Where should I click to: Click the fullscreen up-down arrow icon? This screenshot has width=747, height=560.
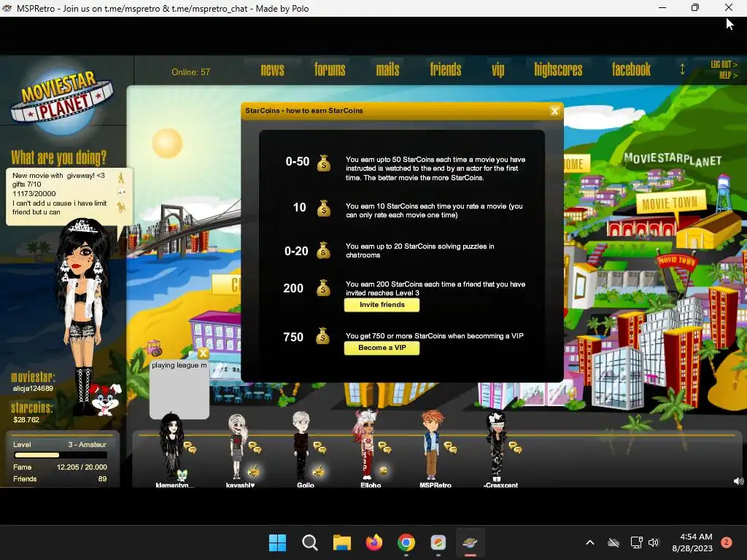pos(682,69)
